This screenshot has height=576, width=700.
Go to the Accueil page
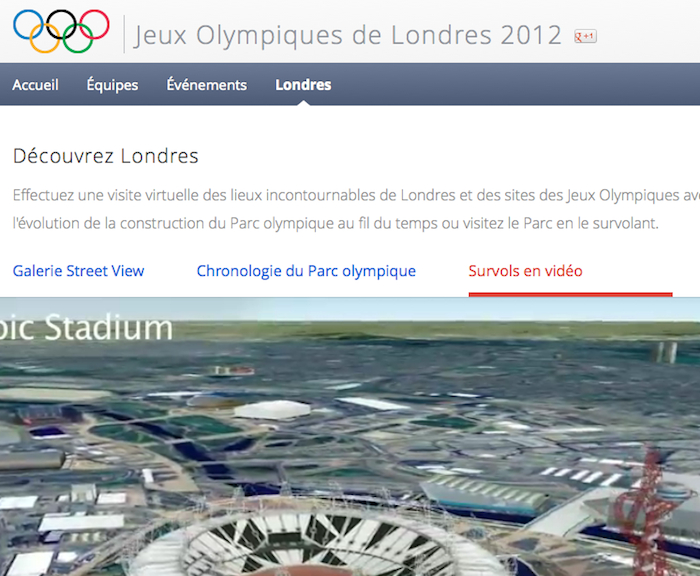click(x=35, y=85)
